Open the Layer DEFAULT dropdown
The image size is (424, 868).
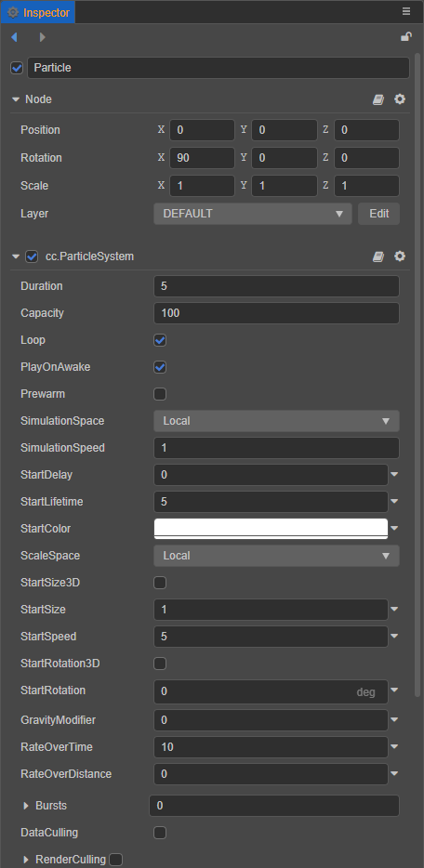click(252, 214)
